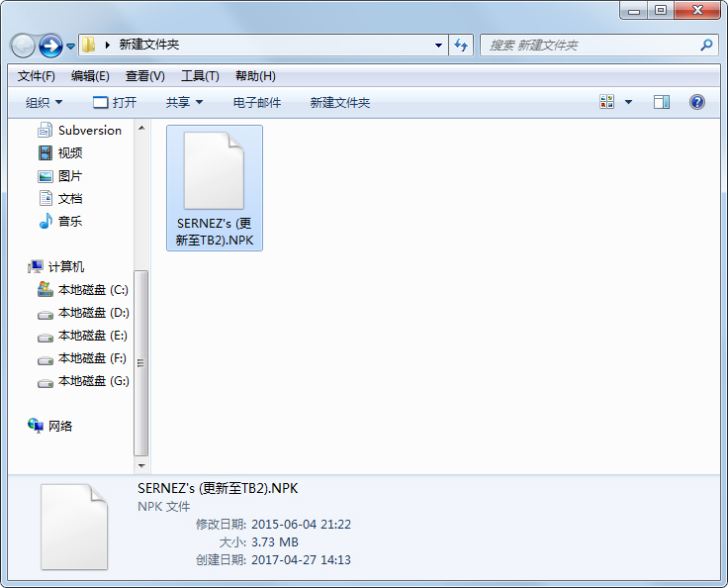Click the change view icon
This screenshot has height=588, width=728.
coord(606,102)
